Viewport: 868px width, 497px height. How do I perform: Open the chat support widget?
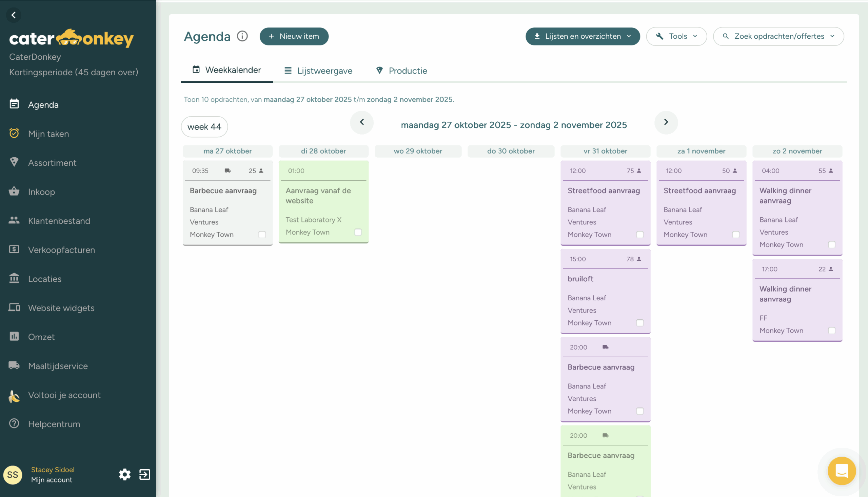(x=841, y=471)
